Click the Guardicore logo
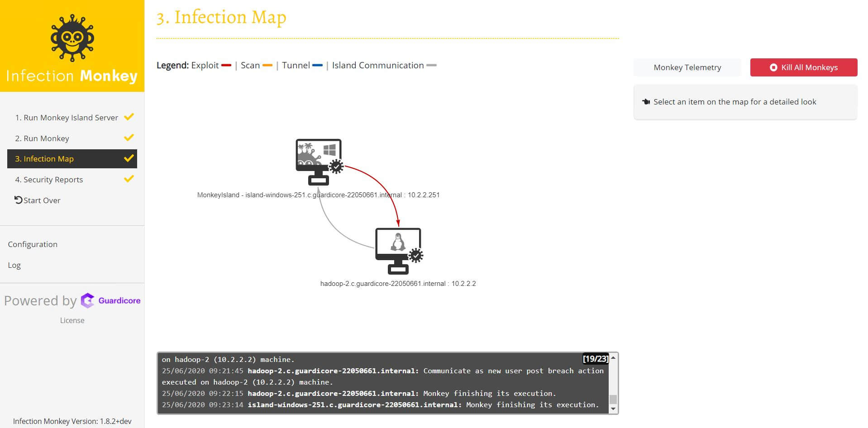The height and width of the screenshot is (428, 868). 111,300
